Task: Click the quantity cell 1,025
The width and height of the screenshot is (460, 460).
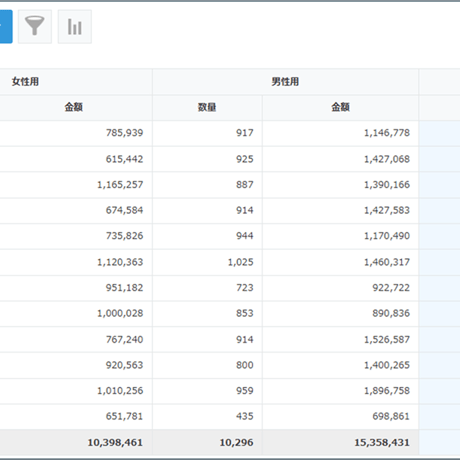Action: [207, 262]
